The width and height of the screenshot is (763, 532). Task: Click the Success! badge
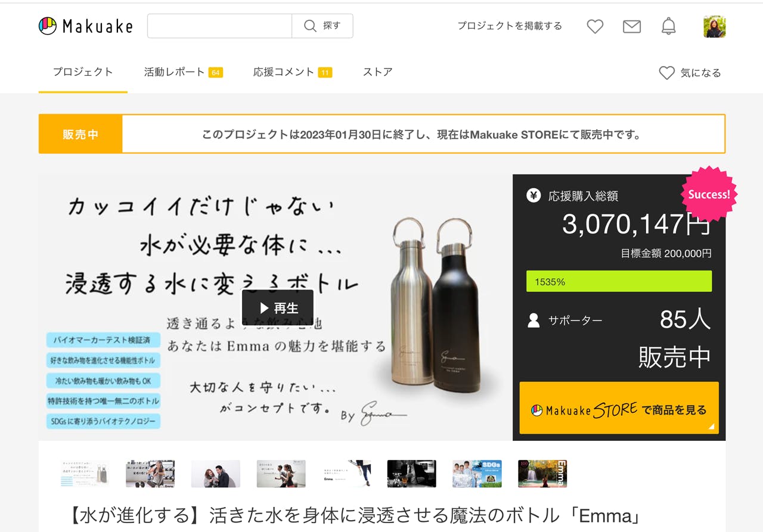pos(709,195)
